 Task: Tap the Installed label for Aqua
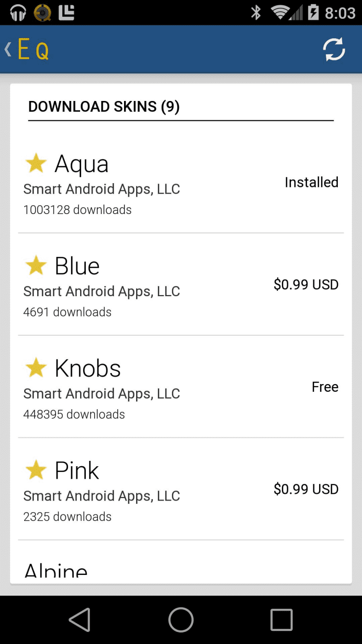[311, 182]
